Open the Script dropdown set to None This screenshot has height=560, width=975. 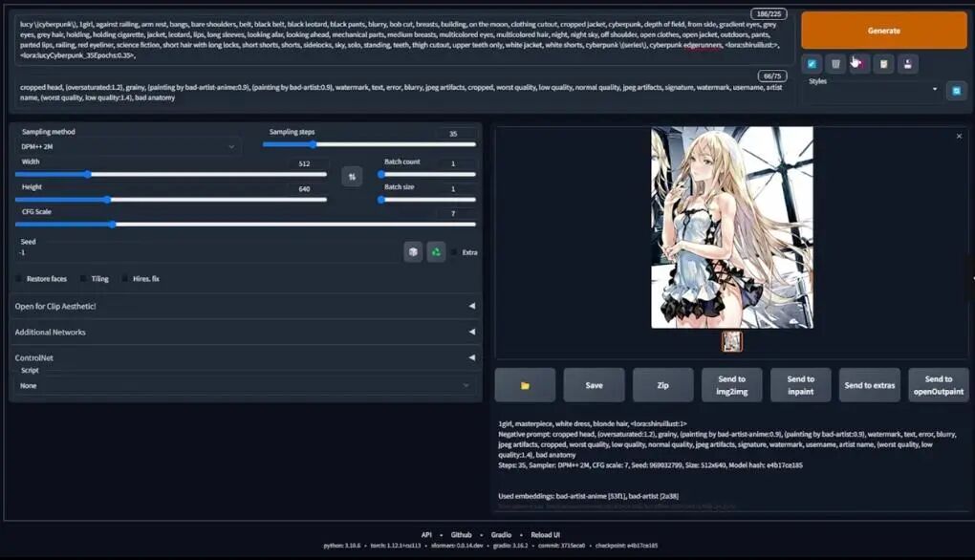pyautogui.click(x=245, y=385)
